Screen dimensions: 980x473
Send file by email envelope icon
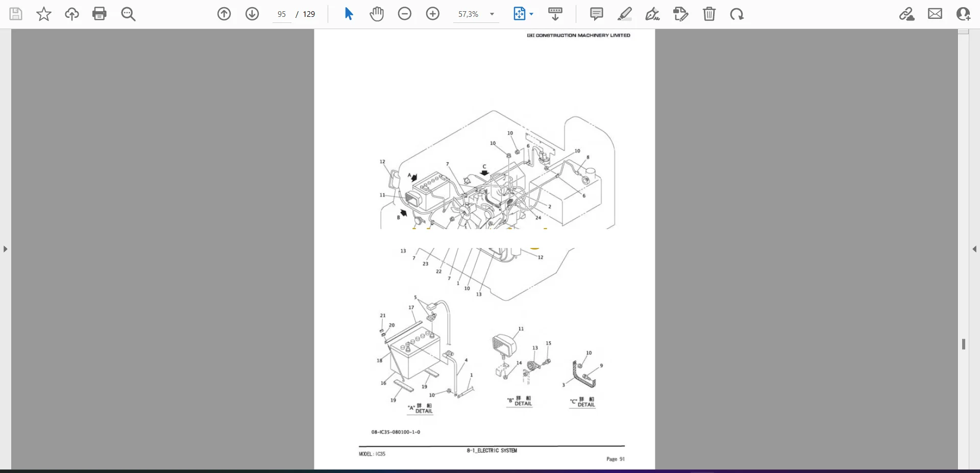[935, 14]
